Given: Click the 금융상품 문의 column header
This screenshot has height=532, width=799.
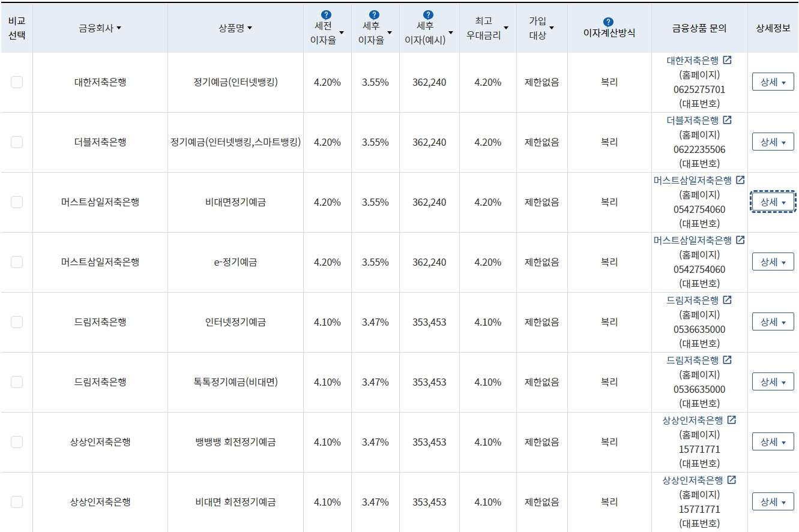Looking at the screenshot, I should (699, 28).
